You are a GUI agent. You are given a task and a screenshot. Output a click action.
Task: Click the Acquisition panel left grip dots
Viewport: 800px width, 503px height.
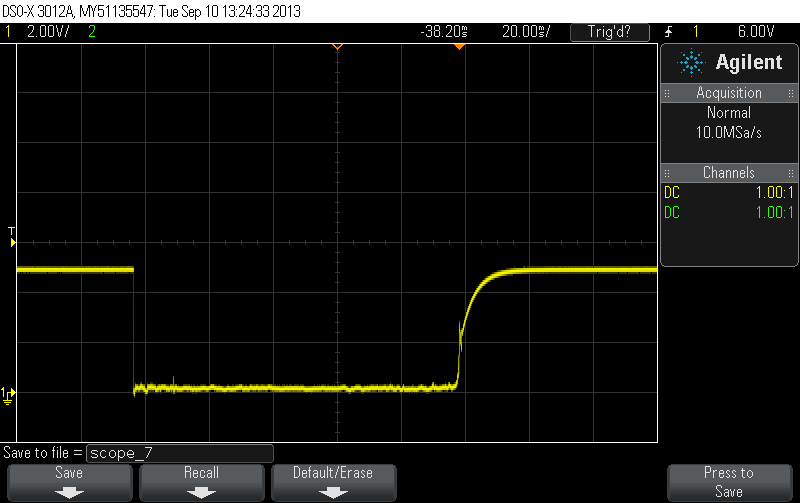click(x=667, y=93)
